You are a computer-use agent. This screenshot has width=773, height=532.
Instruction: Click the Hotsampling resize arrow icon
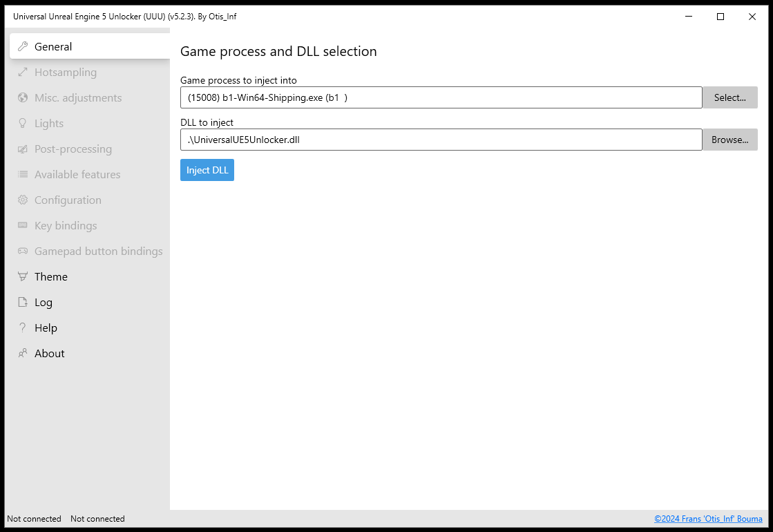tap(23, 72)
